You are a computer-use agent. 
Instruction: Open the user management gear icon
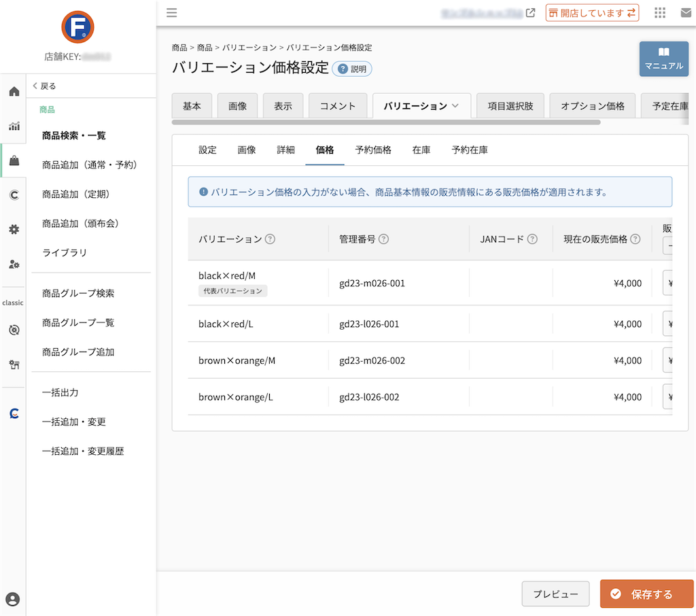[x=14, y=264]
